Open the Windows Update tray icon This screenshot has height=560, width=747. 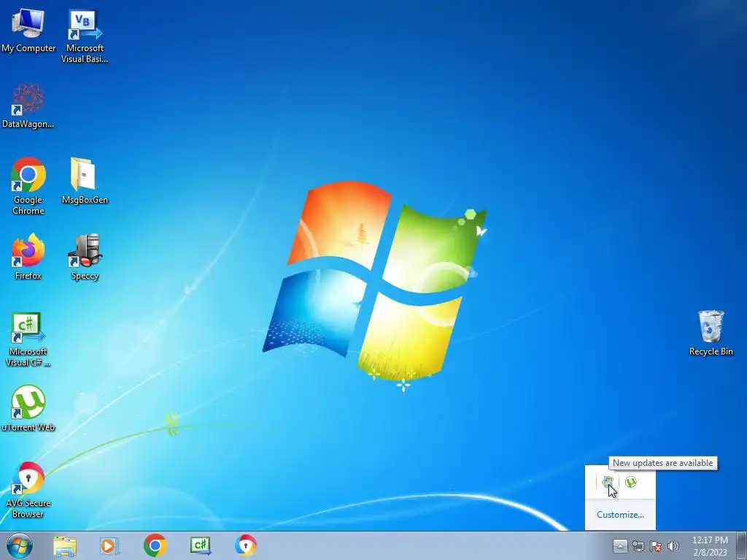tap(608, 483)
